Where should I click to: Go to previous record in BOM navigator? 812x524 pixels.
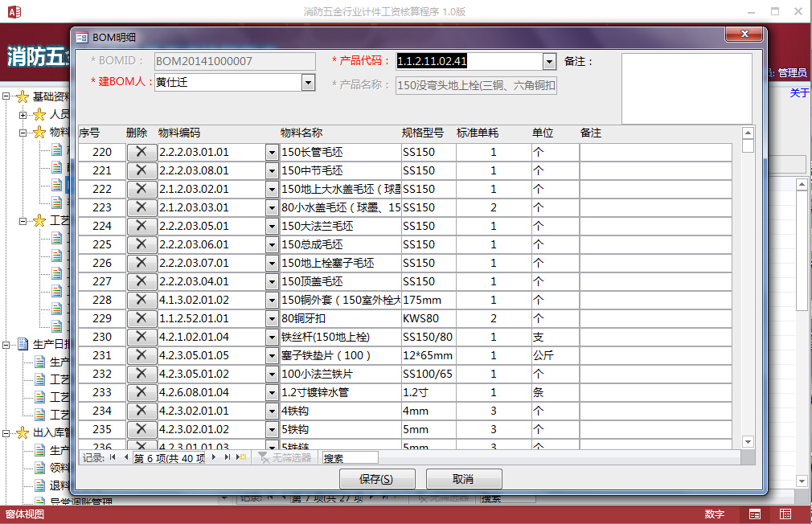[x=126, y=457]
